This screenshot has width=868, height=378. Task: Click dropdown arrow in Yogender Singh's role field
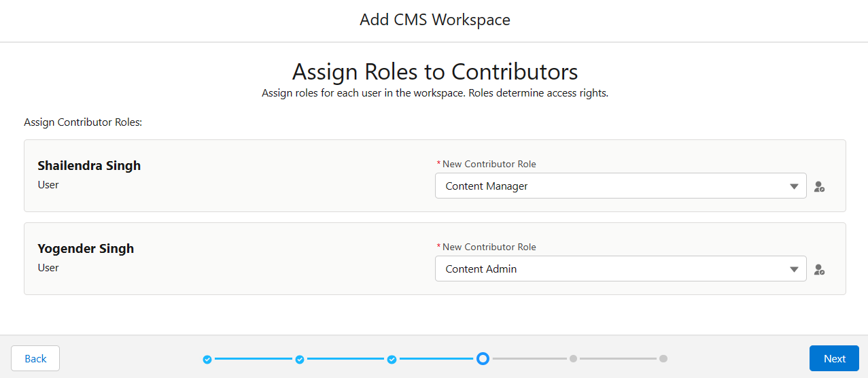(x=794, y=269)
